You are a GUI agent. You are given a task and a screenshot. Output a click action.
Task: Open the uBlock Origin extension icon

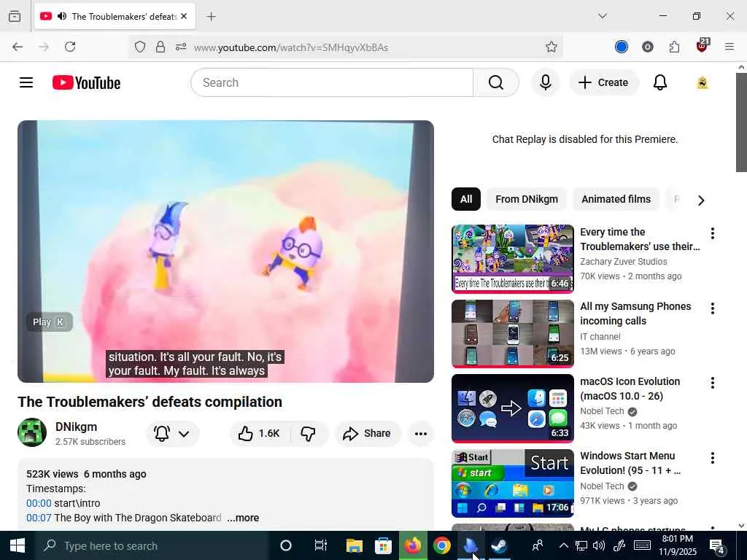[x=703, y=46]
